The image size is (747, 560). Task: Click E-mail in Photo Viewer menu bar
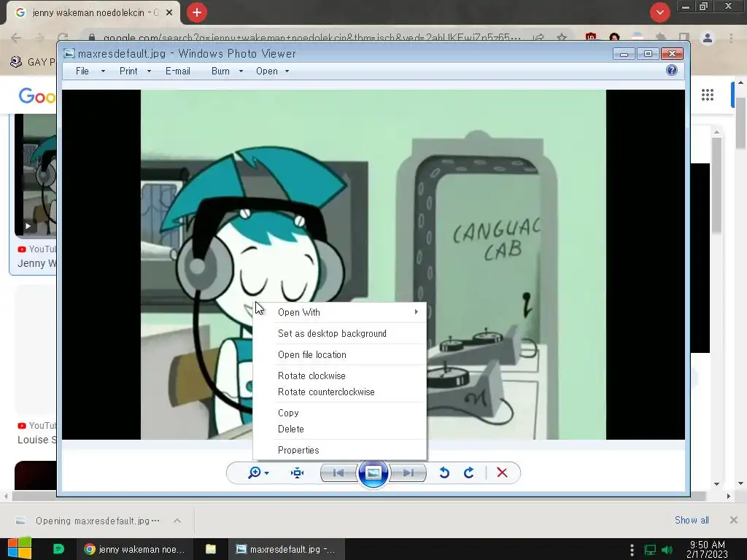coord(178,71)
